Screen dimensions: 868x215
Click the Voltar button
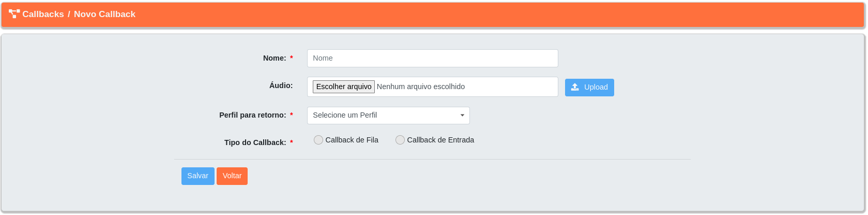pos(232,176)
